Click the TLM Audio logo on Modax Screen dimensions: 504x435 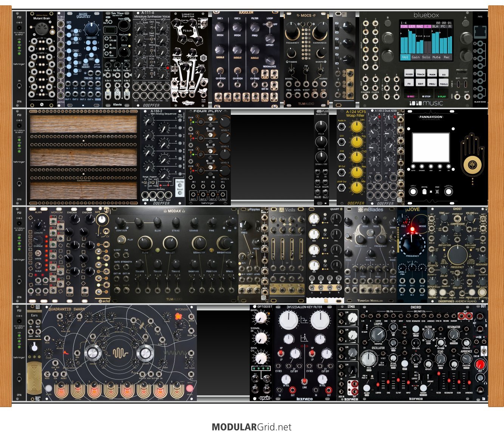tap(174, 299)
